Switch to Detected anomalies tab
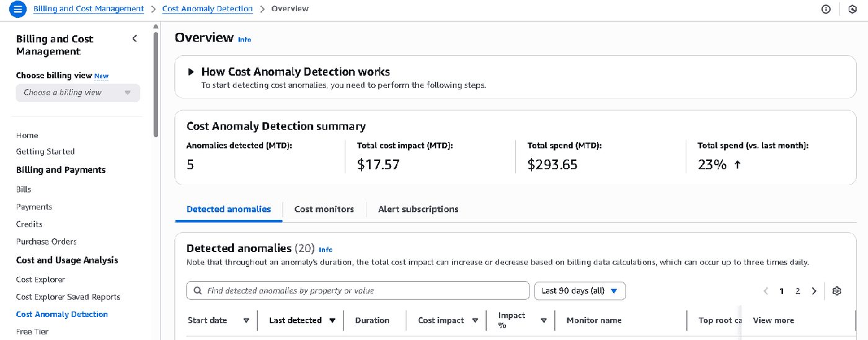 coord(229,209)
